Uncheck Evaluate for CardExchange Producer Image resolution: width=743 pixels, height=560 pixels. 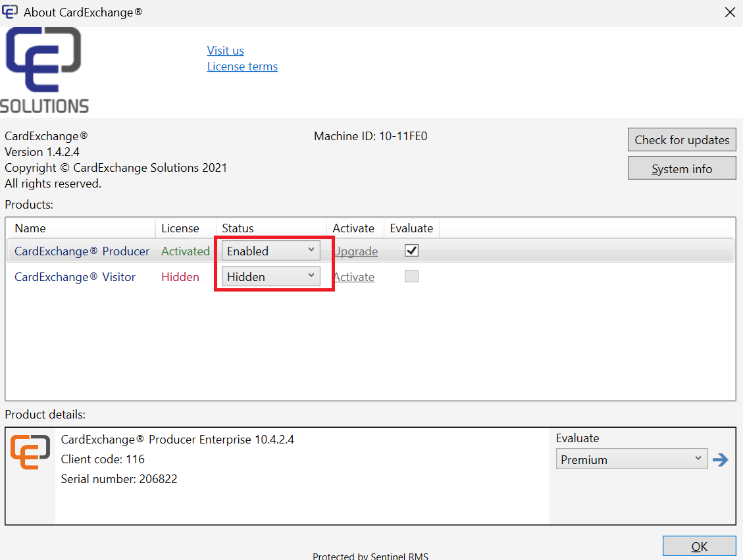point(411,251)
